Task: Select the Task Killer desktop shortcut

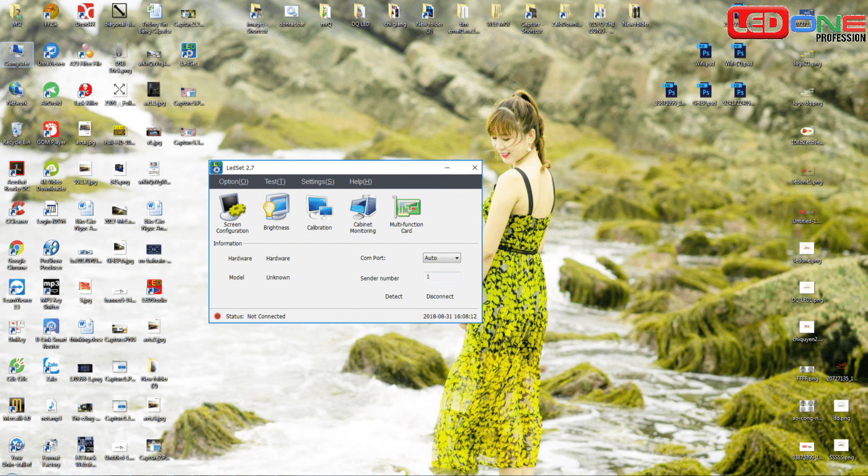Action: pos(86,94)
